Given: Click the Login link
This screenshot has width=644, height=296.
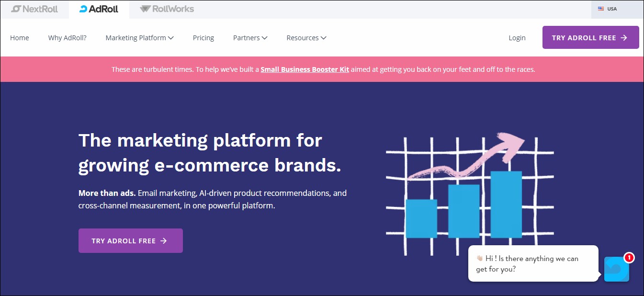Looking at the screenshot, I should click(x=517, y=38).
